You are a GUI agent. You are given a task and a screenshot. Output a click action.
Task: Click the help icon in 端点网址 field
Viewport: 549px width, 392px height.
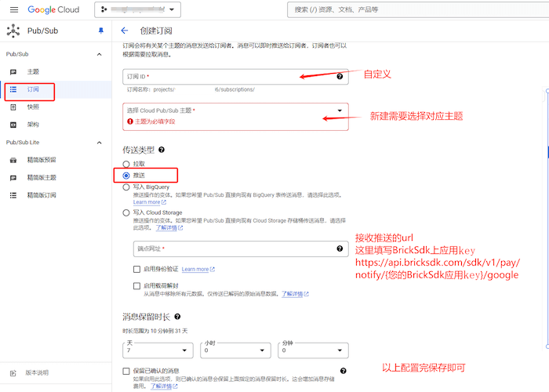coord(340,249)
